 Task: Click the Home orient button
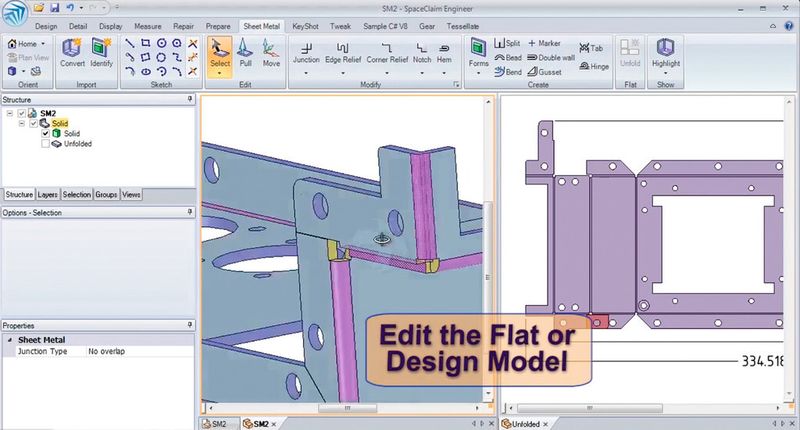(x=23, y=44)
